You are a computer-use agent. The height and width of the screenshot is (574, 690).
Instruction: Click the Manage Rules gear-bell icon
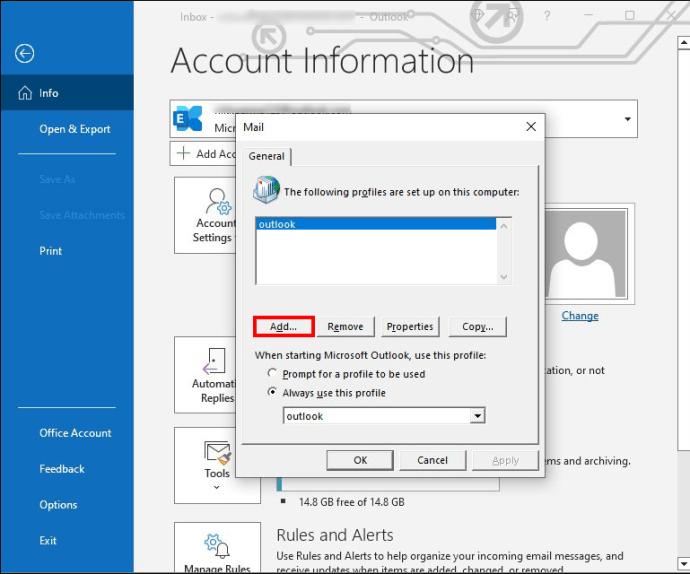(217, 546)
